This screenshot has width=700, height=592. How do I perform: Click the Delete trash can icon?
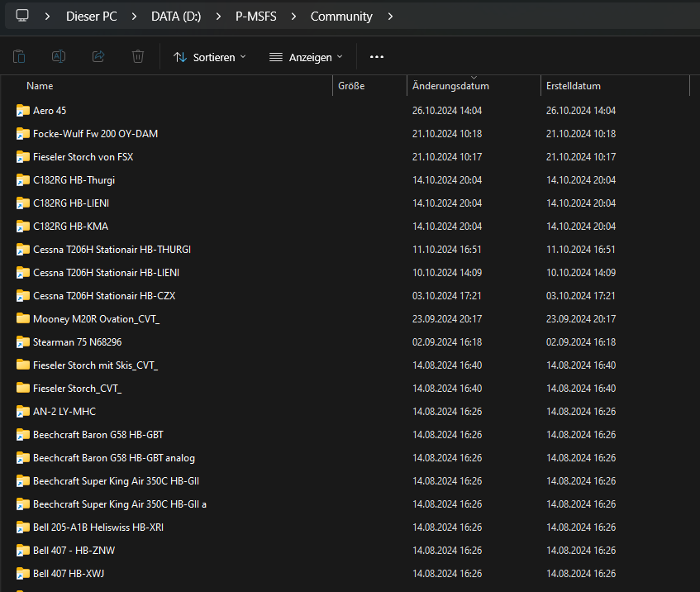pyautogui.click(x=138, y=57)
